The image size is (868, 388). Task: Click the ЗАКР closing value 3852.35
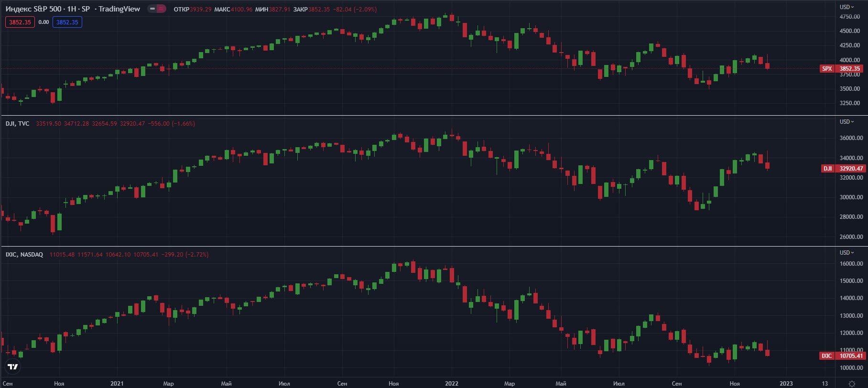(x=319, y=9)
